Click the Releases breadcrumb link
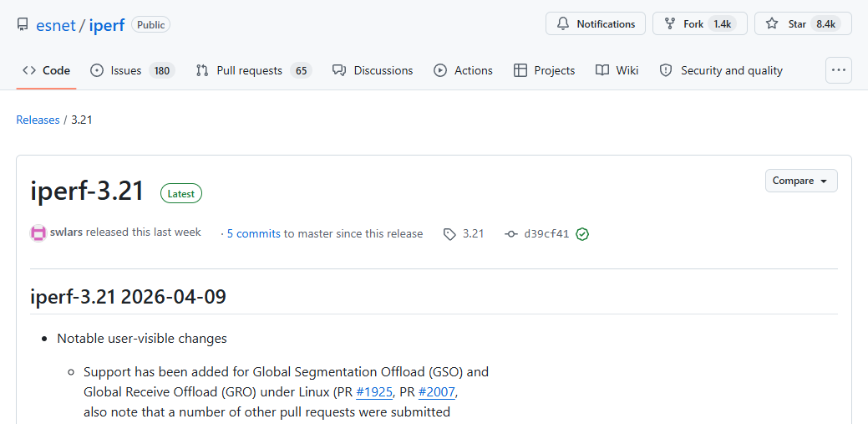 point(38,120)
